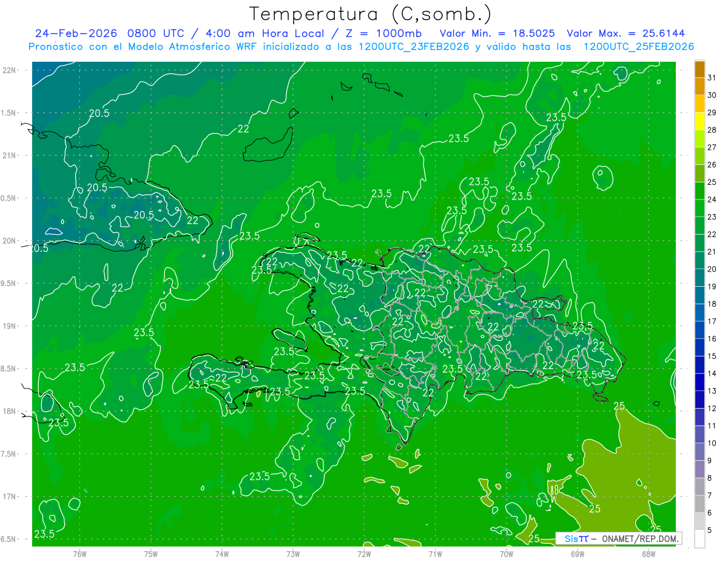Click the "76W" longitude axis label
The width and height of the screenshot is (728, 562).
coord(79,554)
